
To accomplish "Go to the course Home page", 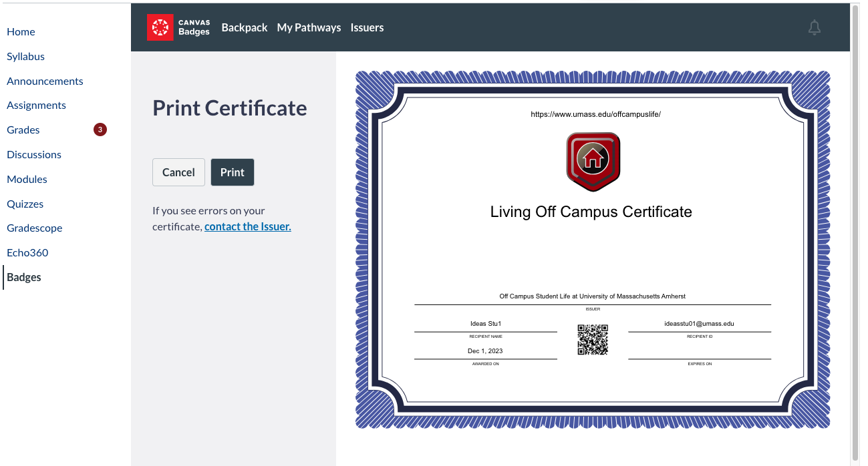I will point(21,31).
